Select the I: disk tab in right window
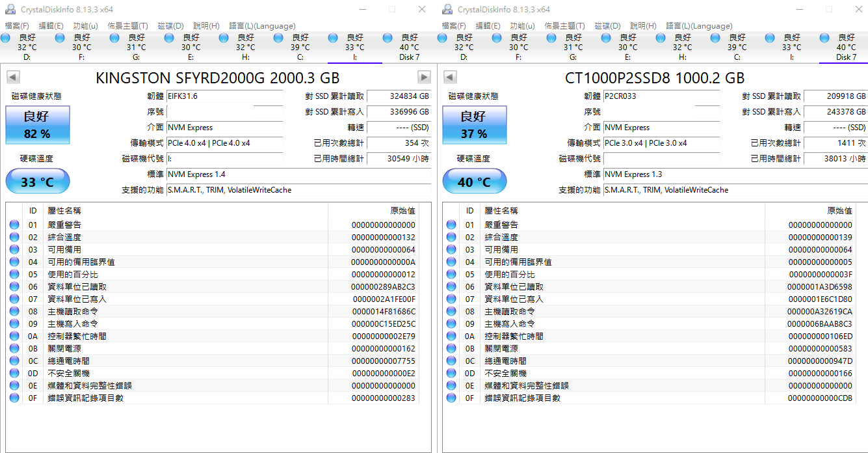 point(791,47)
